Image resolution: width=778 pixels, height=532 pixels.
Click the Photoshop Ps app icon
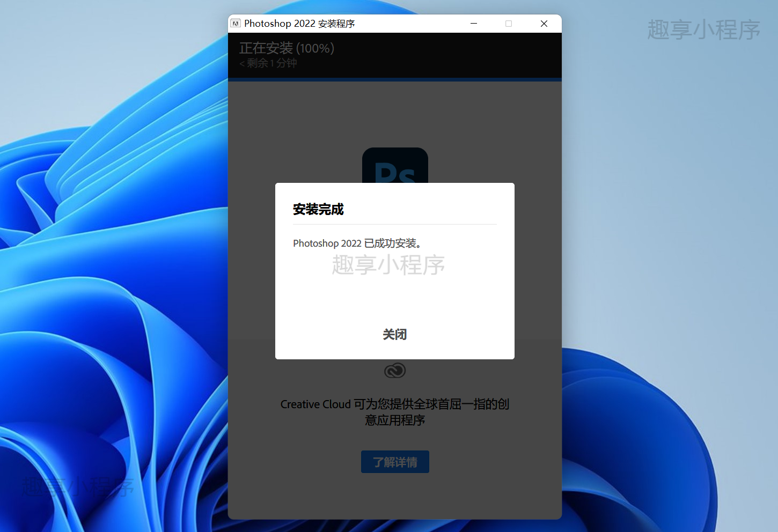pos(395,166)
